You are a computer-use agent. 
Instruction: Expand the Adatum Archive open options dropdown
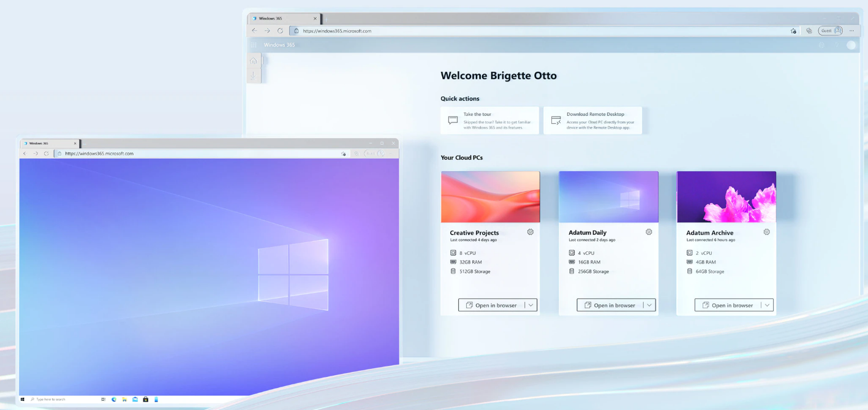(767, 305)
